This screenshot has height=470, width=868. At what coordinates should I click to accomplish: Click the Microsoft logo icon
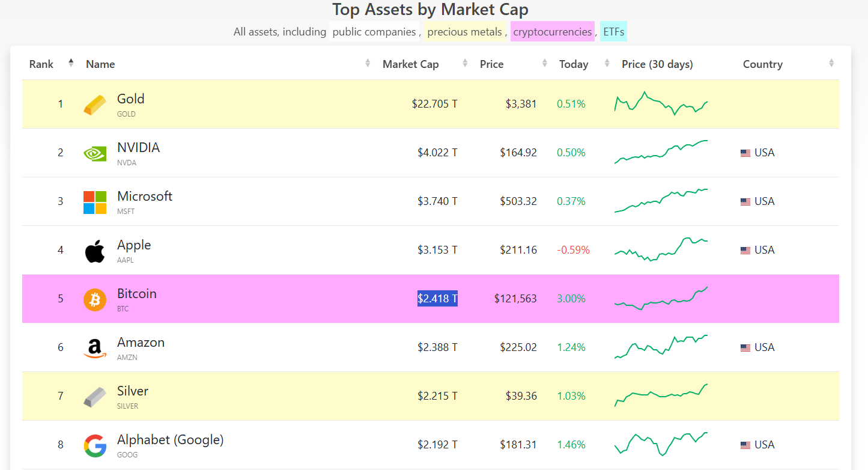tap(95, 203)
